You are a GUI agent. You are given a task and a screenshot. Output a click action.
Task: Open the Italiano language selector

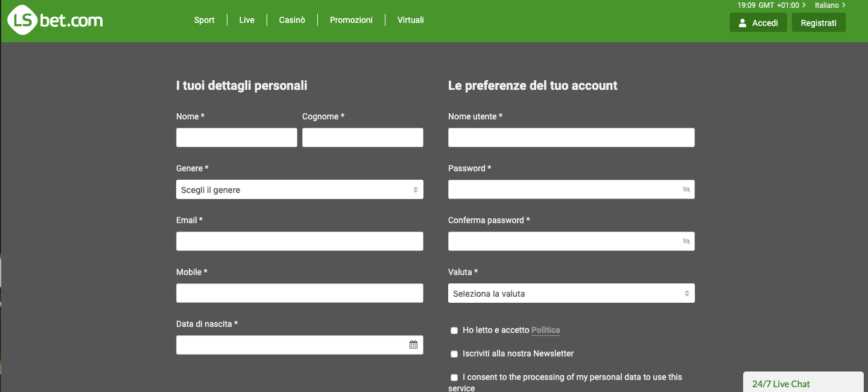pos(829,5)
